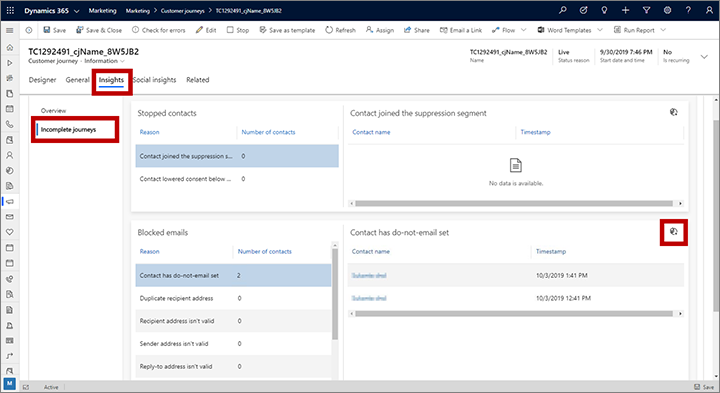This screenshot has width=720, height=393.
Task: Click Customer journeys breadcrumb link
Action: [x=182, y=11]
